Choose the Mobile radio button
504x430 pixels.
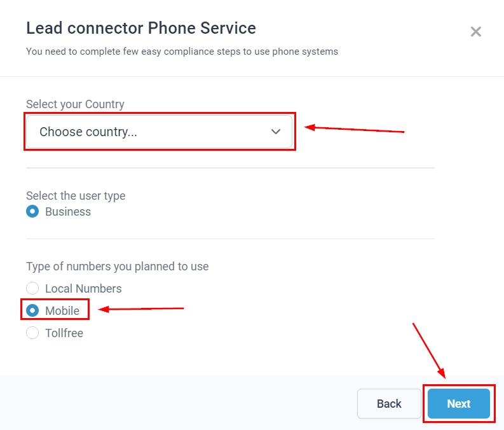tap(32, 310)
